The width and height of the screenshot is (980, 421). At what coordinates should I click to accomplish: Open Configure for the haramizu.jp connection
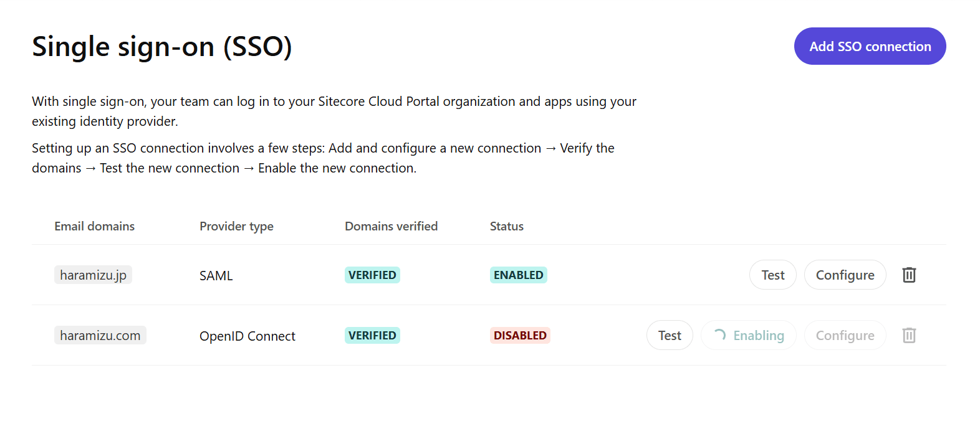pyautogui.click(x=845, y=275)
